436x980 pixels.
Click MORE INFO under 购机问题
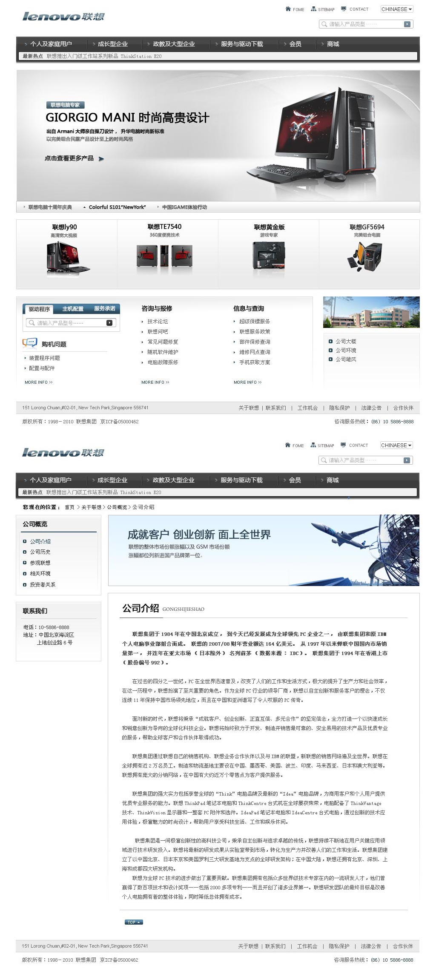tap(38, 382)
